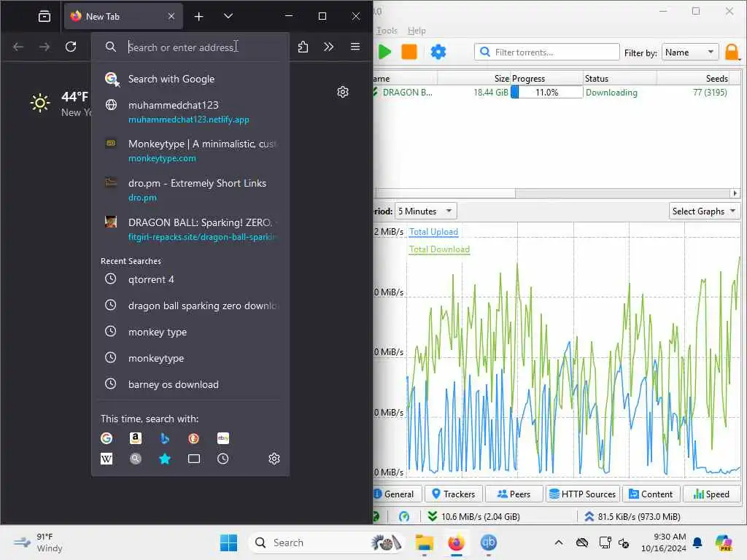The width and height of the screenshot is (747, 560).
Task: Switch to the Trackers tab
Action: [454, 494]
